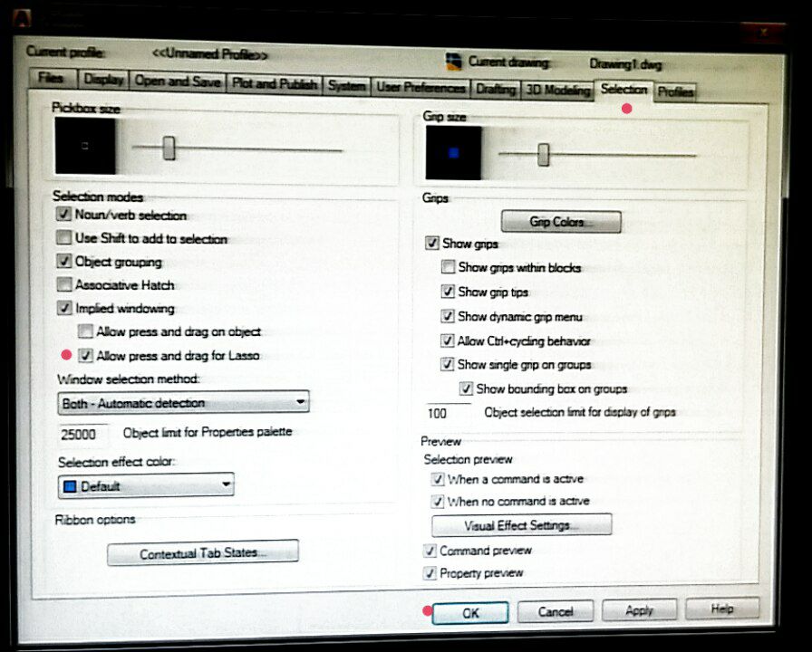Image resolution: width=812 pixels, height=652 pixels.
Task: Open Window selection method dropdown
Action: click(183, 403)
